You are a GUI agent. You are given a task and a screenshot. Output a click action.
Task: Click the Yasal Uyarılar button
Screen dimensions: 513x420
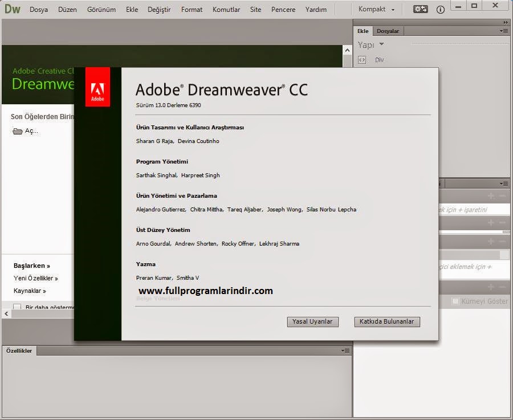[312, 321]
